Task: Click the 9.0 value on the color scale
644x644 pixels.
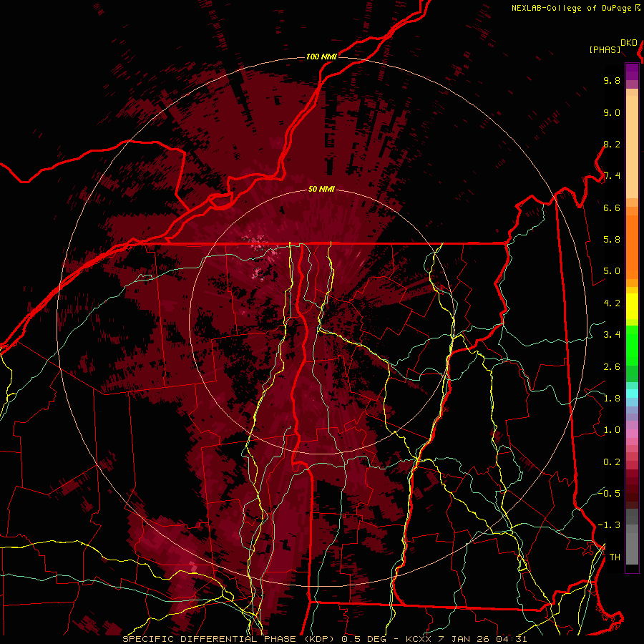Action: click(612, 112)
